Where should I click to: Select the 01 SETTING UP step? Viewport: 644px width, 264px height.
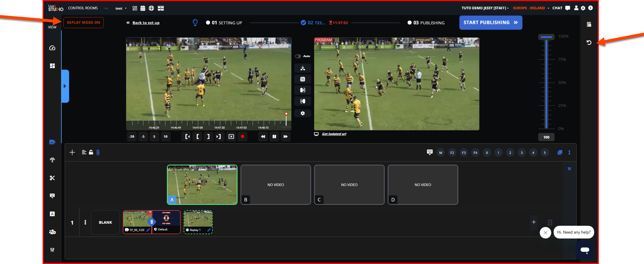tap(224, 23)
